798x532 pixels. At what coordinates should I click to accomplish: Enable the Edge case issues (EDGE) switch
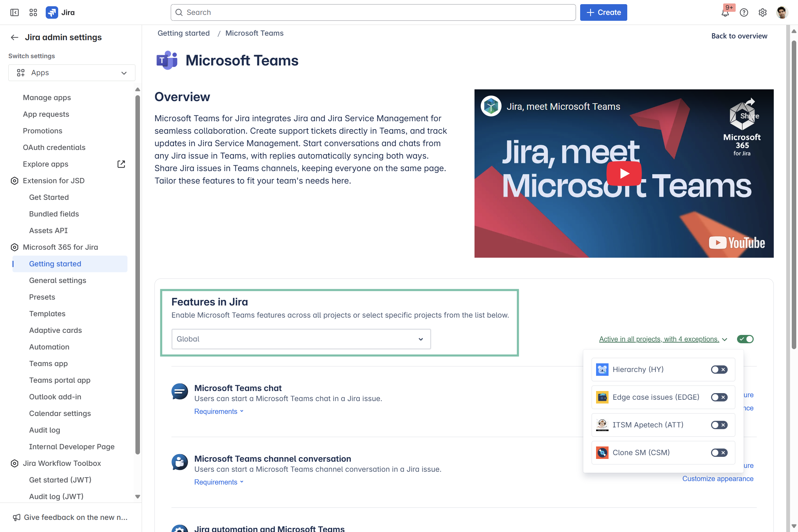(x=719, y=397)
